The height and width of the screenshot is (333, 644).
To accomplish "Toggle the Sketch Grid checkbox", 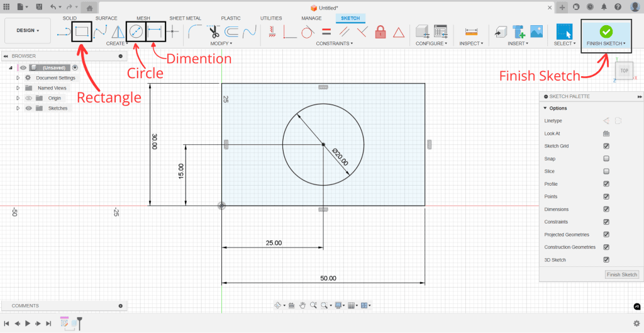I will pyautogui.click(x=606, y=146).
